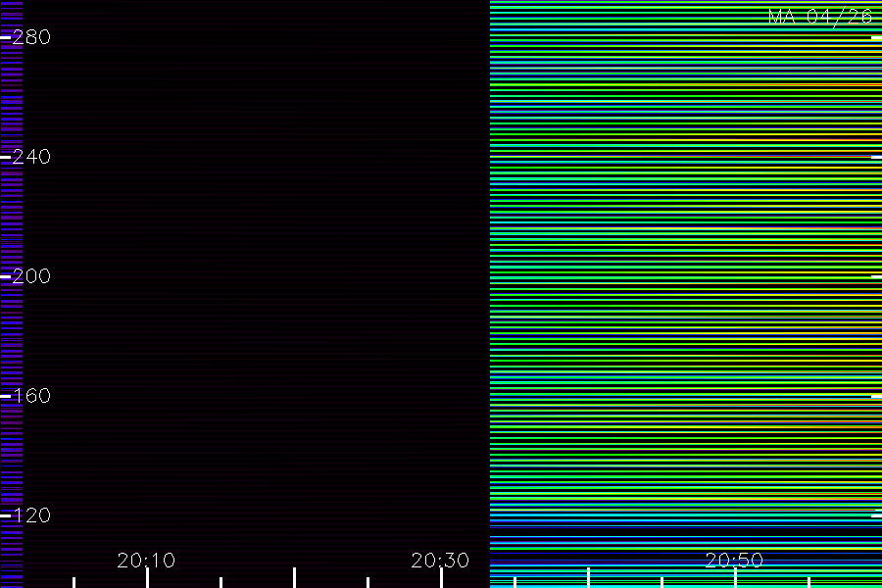
Task: Click the 120 frequency axis label
Action: pos(31,514)
